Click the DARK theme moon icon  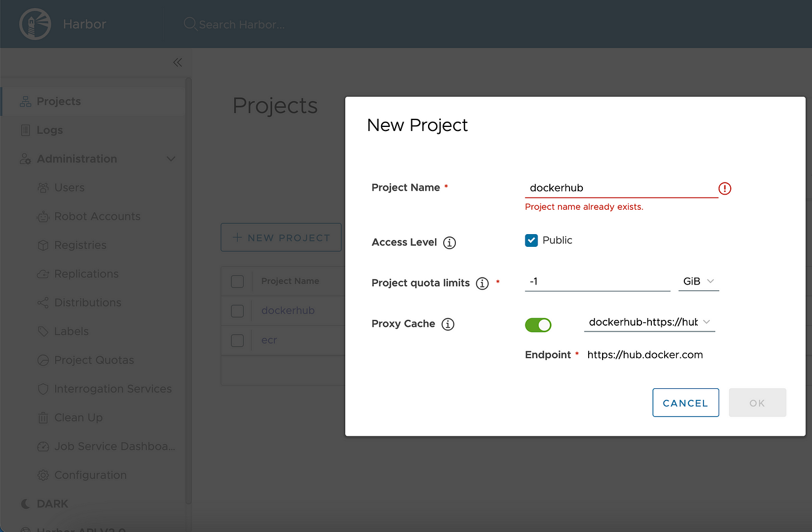[x=26, y=504]
